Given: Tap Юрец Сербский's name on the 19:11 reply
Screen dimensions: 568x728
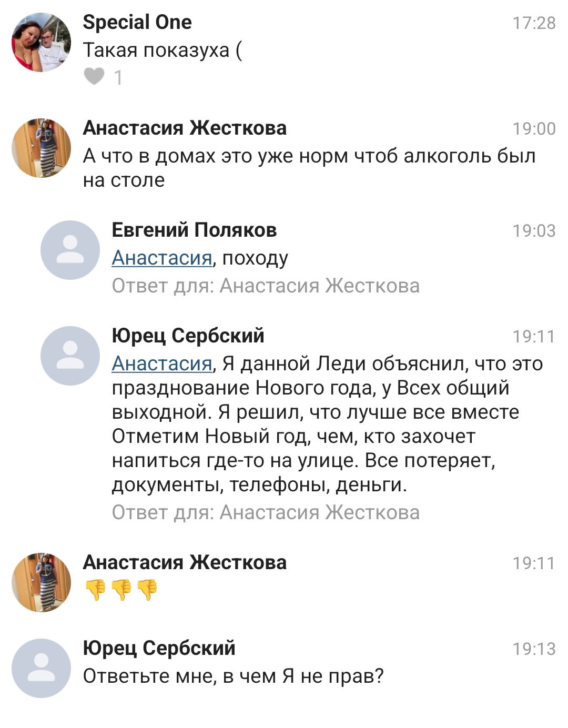Looking at the screenshot, I should coord(188,336).
